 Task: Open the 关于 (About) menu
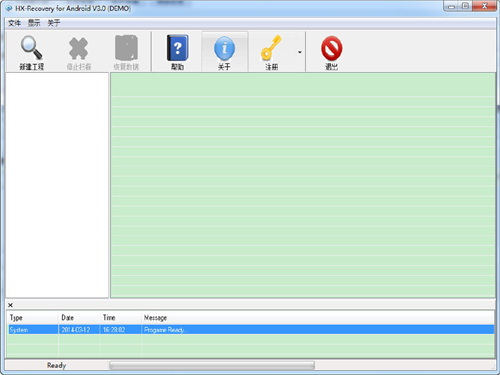click(x=54, y=23)
